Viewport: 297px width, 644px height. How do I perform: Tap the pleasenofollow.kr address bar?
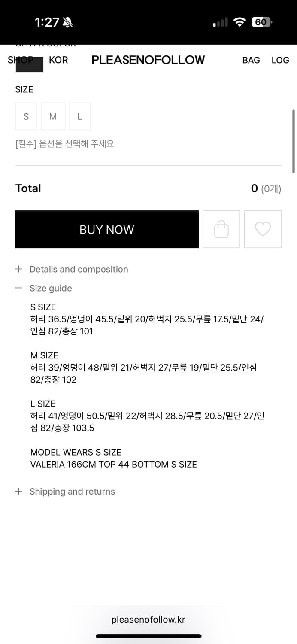tap(148, 620)
